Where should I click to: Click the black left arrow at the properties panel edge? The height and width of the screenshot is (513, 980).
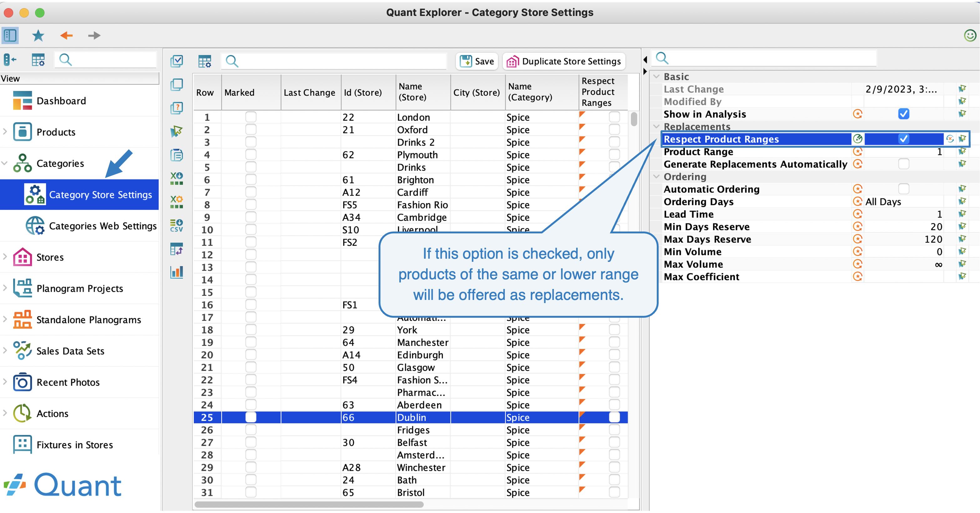coord(645,60)
